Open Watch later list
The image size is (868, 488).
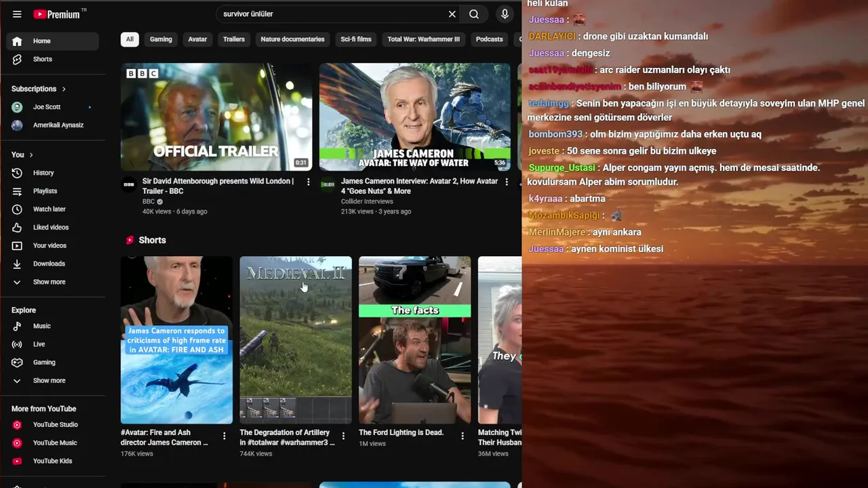pos(52,209)
